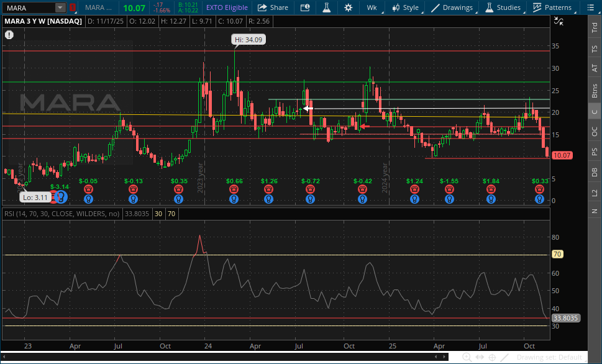The width and height of the screenshot is (602, 364).
Task: Click the horizontal compress arrows icon
Action: coord(480,357)
